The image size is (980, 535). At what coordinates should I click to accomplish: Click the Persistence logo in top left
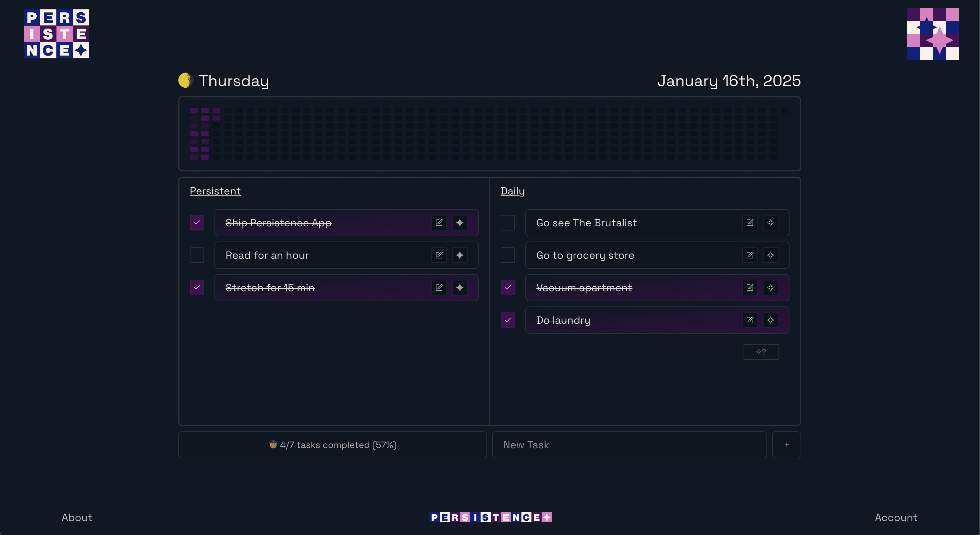(56, 33)
